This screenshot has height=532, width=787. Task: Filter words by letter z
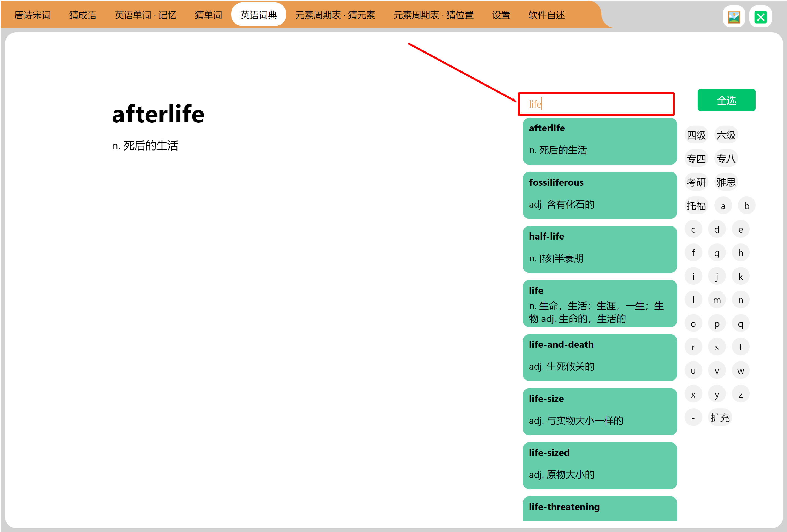740,394
